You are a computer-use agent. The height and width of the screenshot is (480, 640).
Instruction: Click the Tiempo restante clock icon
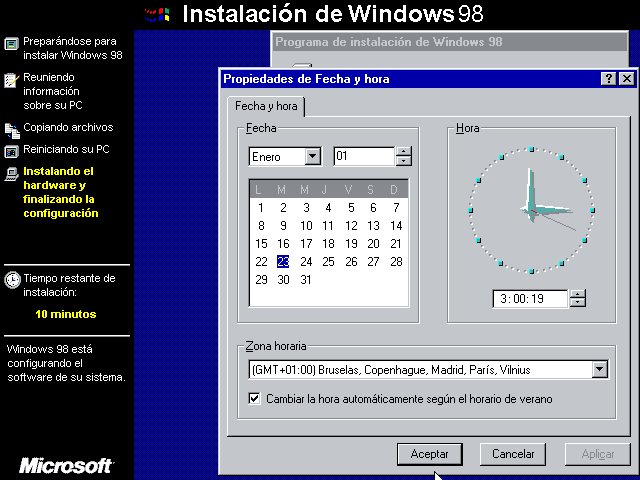point(12,280)
